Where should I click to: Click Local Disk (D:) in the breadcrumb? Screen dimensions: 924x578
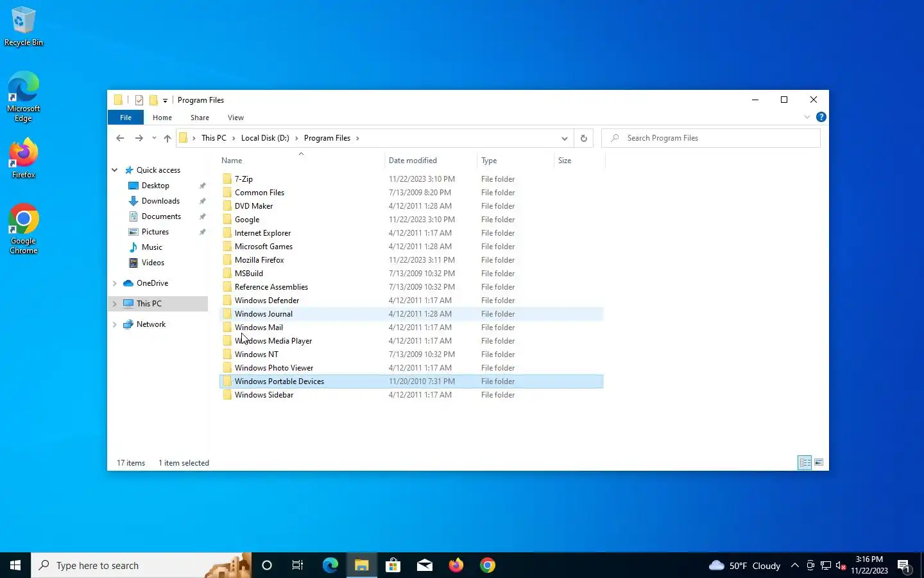(265, 138)
